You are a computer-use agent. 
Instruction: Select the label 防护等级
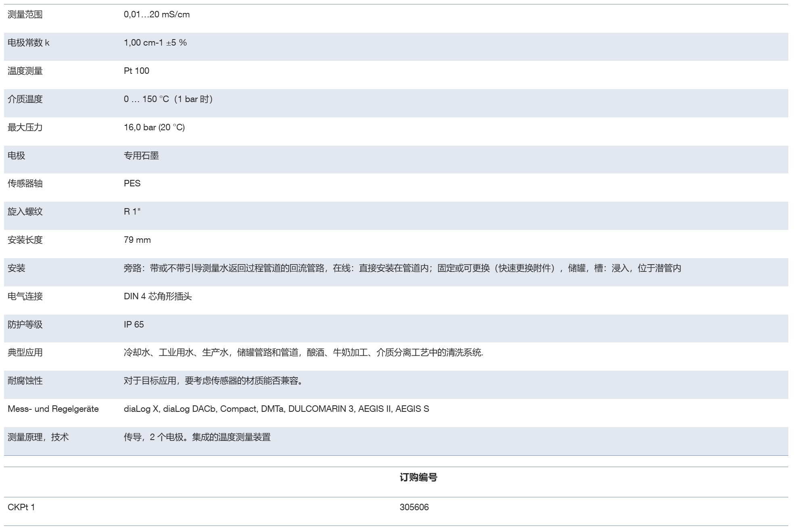pyautogui.click(x=25, y=325)
